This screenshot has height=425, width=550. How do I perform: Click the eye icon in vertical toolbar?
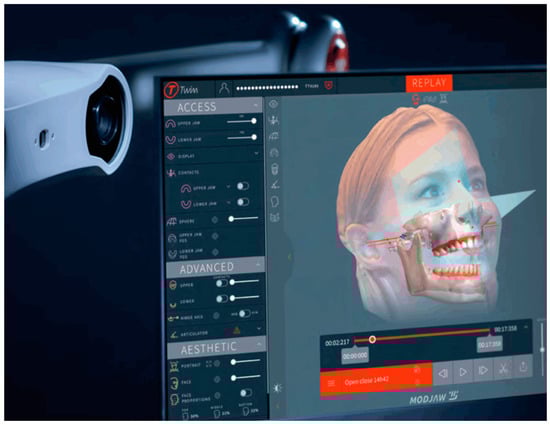coord(274,104)
